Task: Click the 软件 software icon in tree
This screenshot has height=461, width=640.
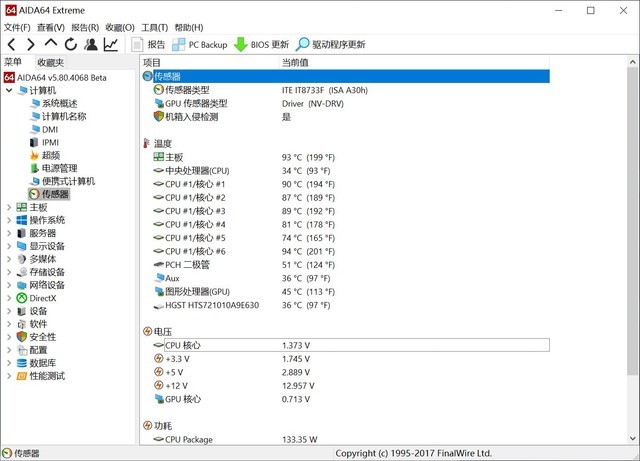Action: [22, 324]
